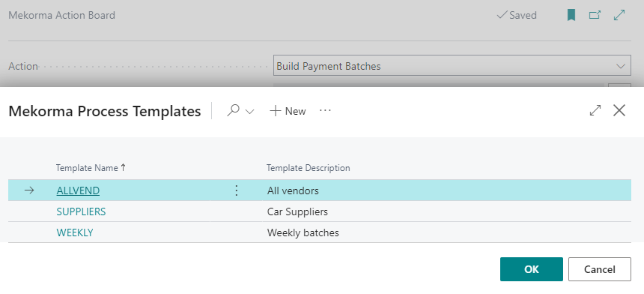Close the Process Templates dialog
Screen dimensions: 644x294
(x=619, y=110)
